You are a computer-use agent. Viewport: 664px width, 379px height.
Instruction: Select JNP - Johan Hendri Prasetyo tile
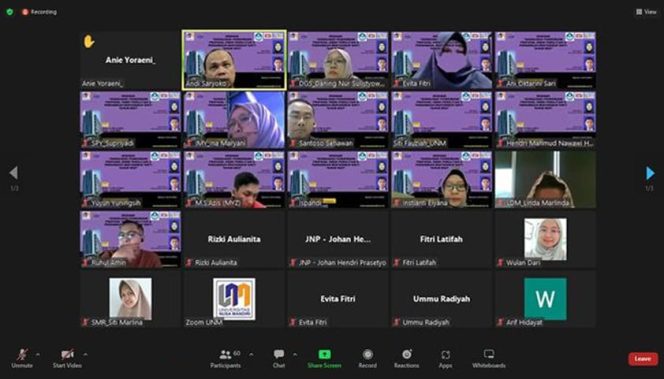pyautogui.click(x=338, y=239)
